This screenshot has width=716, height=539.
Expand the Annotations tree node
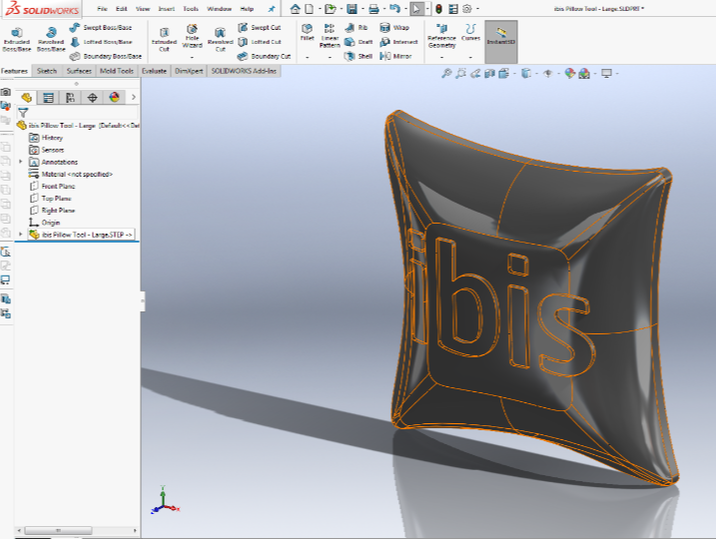[20, 162]
